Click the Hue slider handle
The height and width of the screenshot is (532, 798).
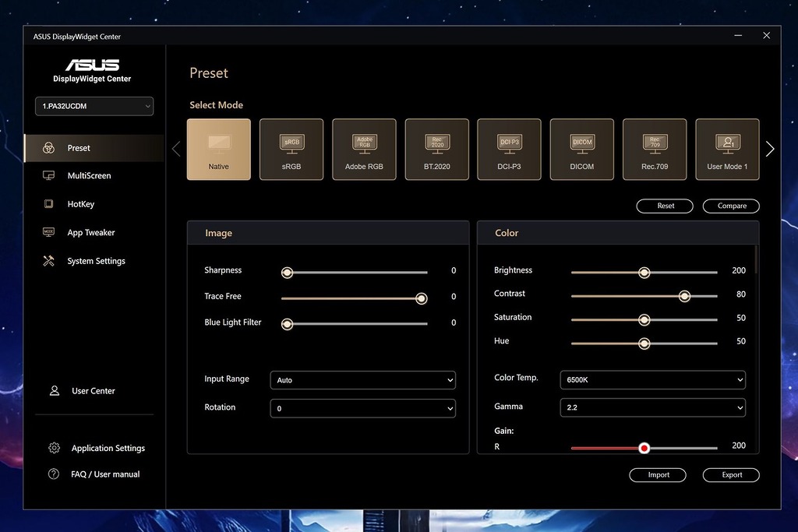pyautogui.click(x=644, y=344)
